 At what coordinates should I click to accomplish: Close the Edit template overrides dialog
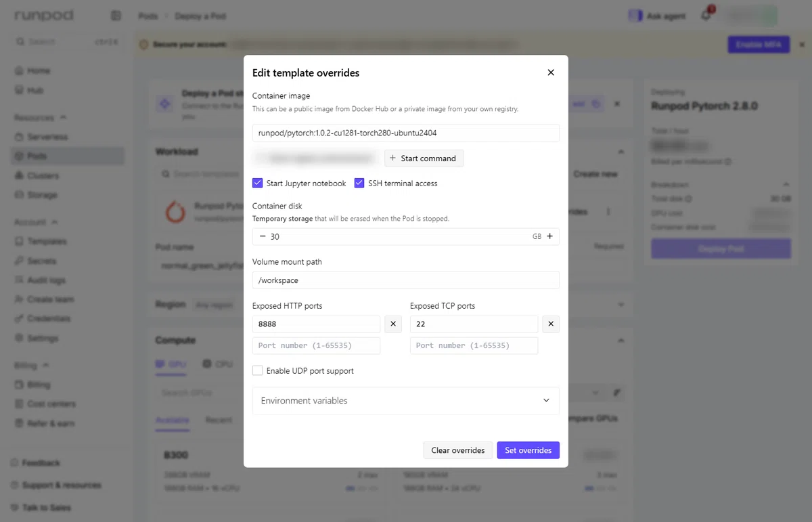[x=551, y=72]
